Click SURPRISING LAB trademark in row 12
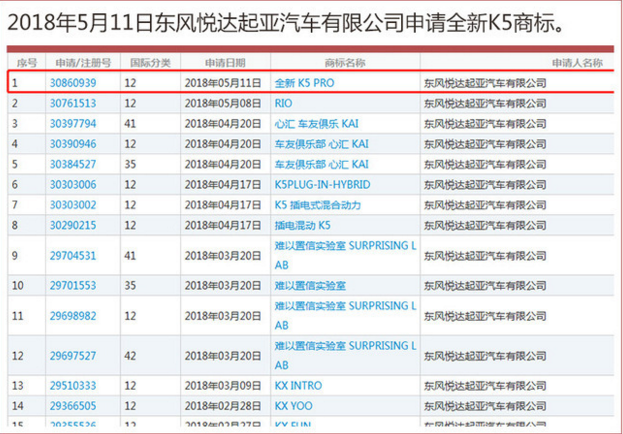Screen dimensions: 623x434 click(345, 355)
